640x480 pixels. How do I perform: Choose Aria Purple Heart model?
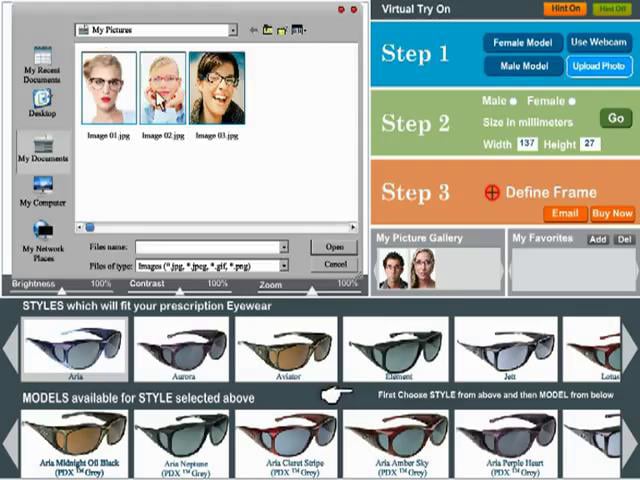point(506,444)
